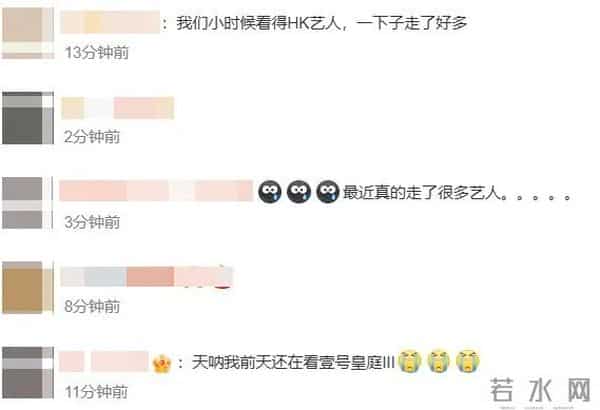Click the first yellow crying face emoji
600x410 pixels.
click(409, 361)
